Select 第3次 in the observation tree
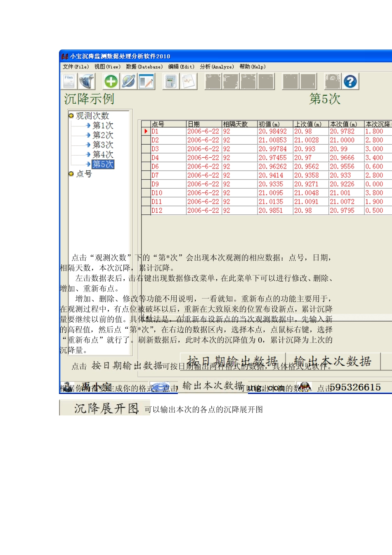 click(103, 145)
